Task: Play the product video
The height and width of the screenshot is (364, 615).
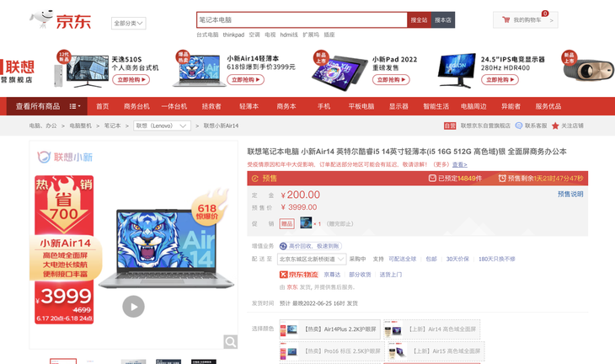Action: pos(133,307)
